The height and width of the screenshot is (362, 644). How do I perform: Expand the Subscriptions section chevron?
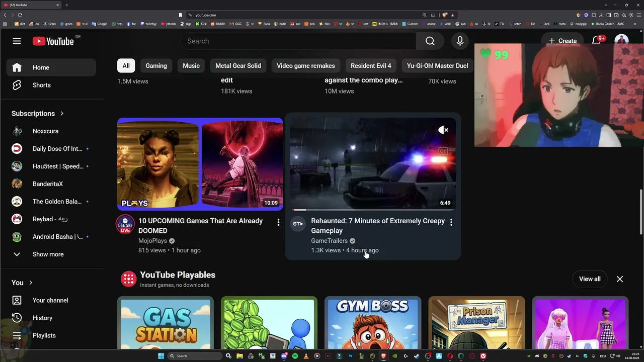coord(62,114)
